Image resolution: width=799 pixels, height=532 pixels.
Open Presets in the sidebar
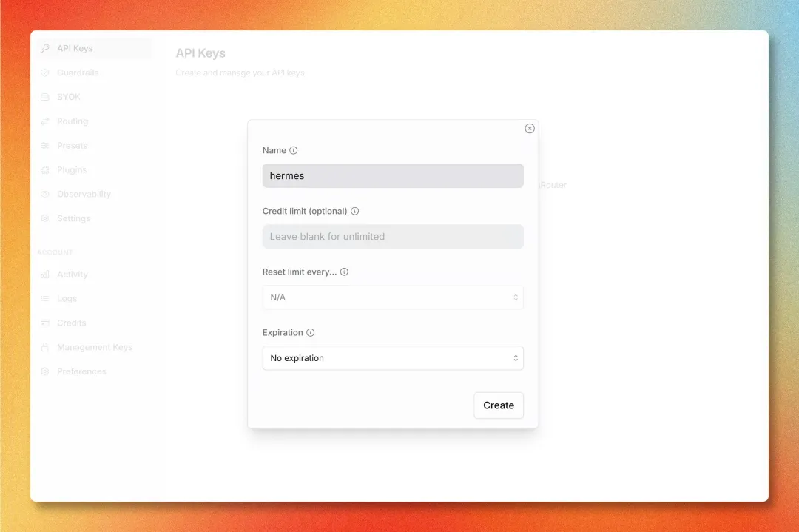click(x=94, y=145)
